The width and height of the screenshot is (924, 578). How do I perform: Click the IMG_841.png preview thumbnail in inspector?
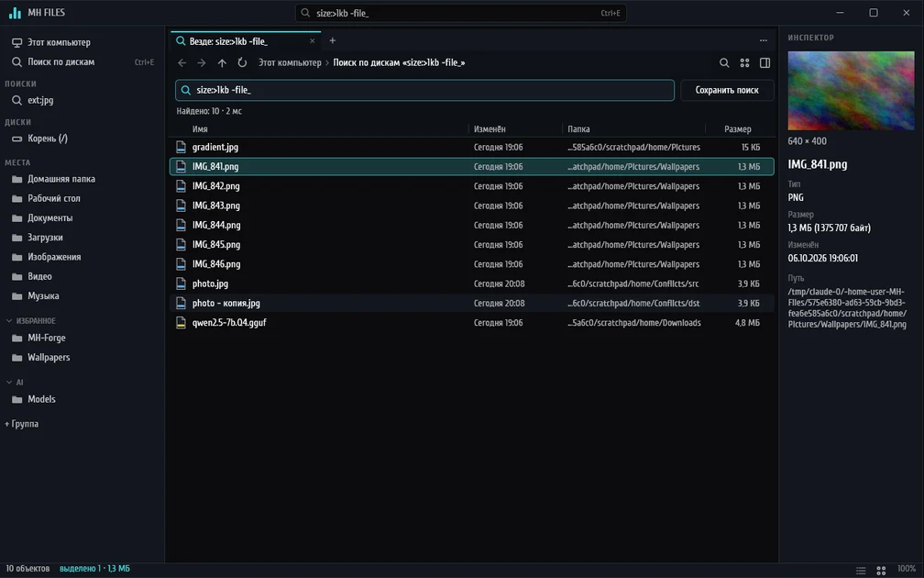[x=851, y=91]
